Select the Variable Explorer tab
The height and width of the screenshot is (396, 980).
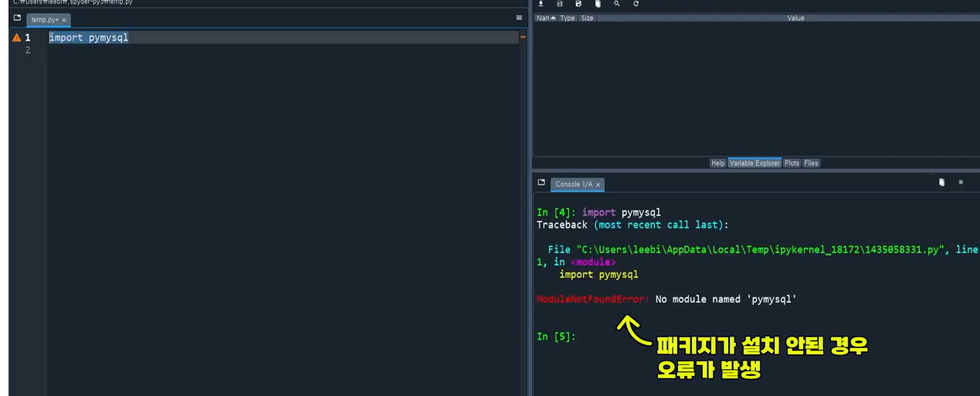pos(754,163)
